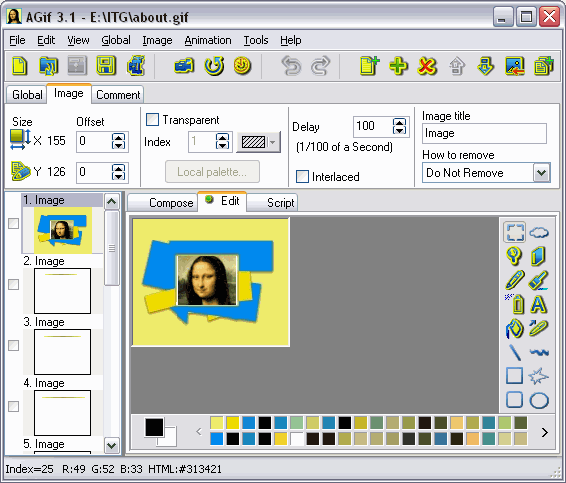
Task: Open the Script tab
Action: [280, 203]
